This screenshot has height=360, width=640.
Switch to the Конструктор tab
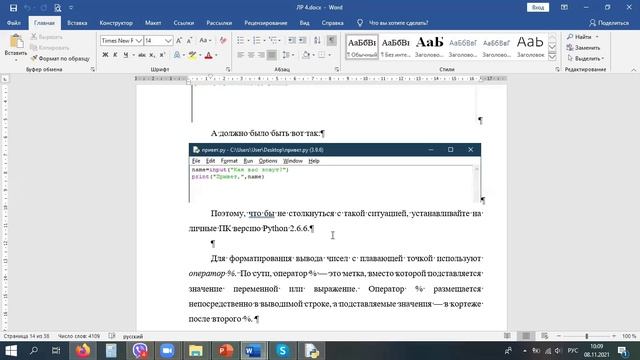click(x=116, y=23)
